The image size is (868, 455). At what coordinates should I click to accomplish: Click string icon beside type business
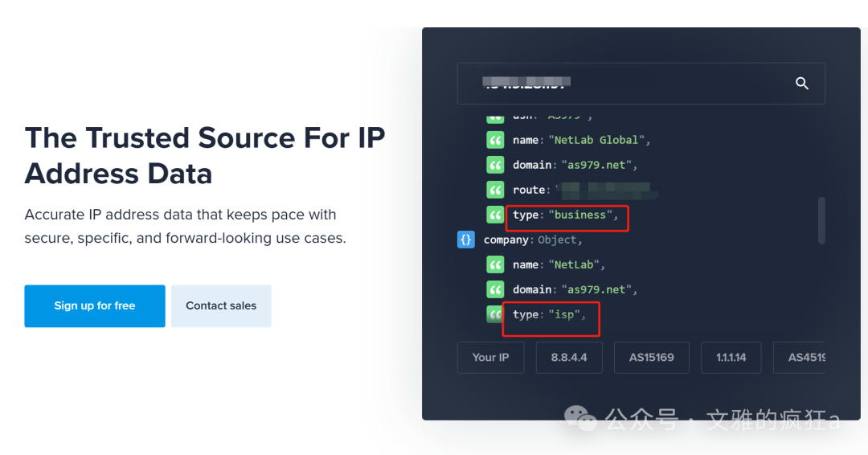(495, 215)
